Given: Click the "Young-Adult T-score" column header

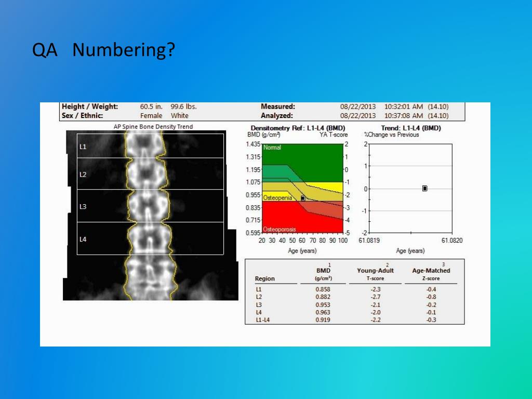Looking at the screenshot, I should click(375, 274).
